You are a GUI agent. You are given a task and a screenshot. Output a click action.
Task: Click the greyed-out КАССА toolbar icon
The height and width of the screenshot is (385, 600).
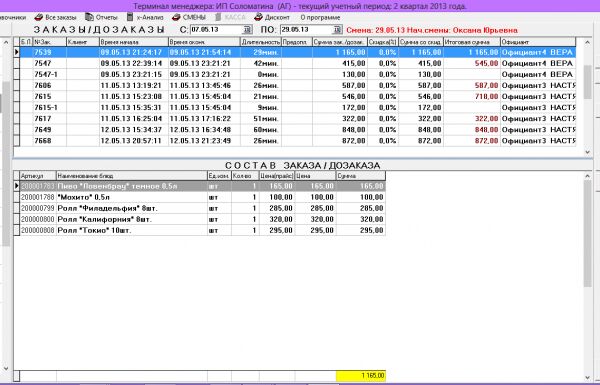pos(218,17)
